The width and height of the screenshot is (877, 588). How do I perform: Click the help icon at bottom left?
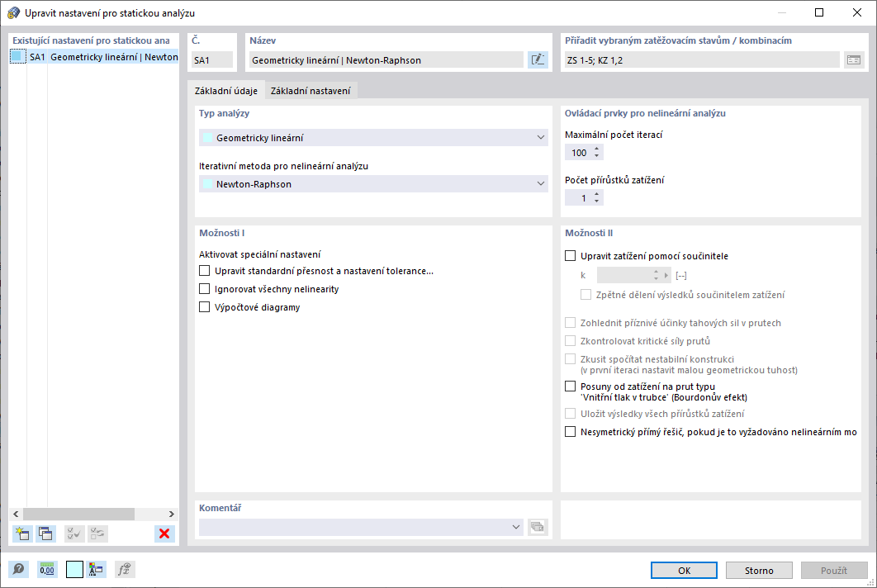(x=17, y=569)
